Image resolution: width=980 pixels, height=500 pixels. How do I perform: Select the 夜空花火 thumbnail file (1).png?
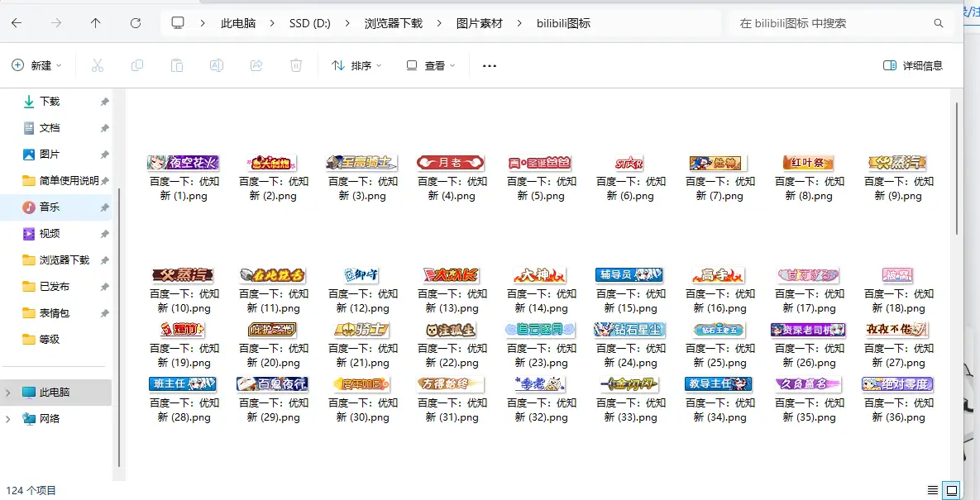click(184, 163)
